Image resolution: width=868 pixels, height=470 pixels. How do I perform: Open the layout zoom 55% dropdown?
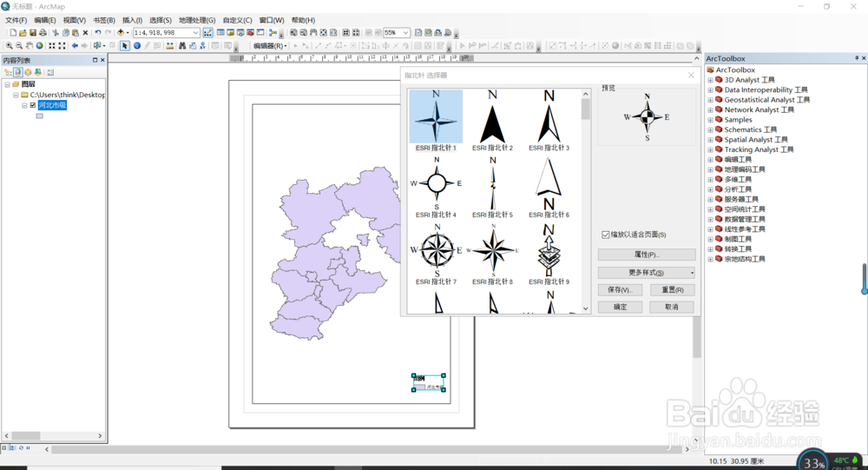405,33
